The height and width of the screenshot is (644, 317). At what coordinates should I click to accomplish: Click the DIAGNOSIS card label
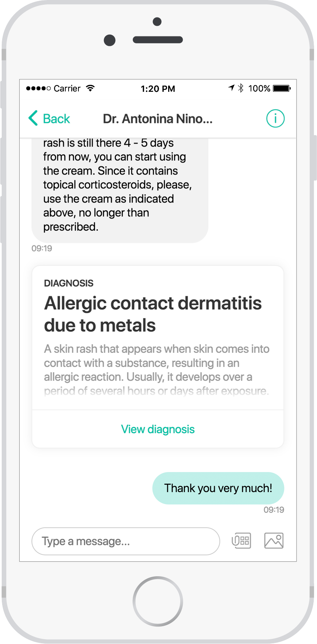point(69,283)
